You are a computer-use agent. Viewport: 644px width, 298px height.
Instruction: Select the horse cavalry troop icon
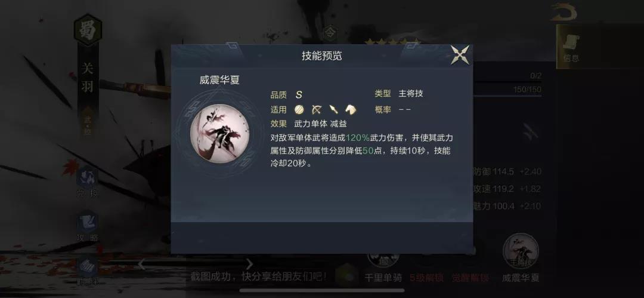(351, 109)
